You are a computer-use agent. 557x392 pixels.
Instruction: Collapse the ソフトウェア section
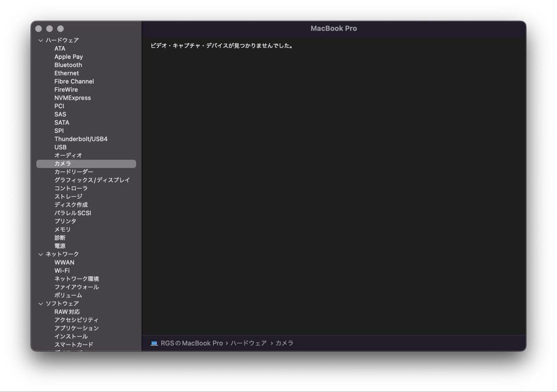(x=40, y=303)
